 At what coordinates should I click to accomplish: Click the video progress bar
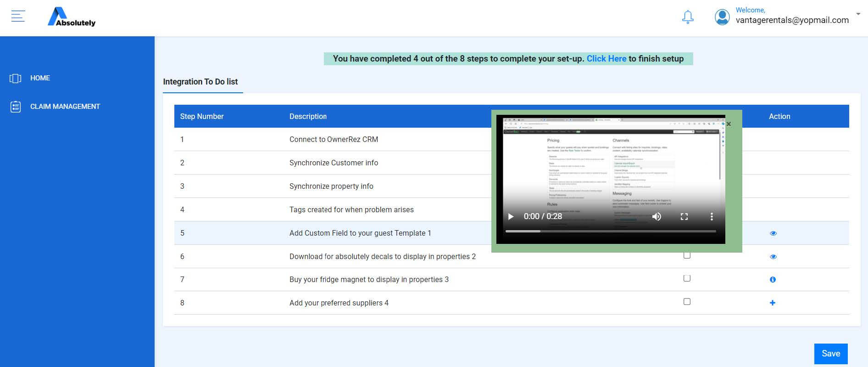click(610, 231)
